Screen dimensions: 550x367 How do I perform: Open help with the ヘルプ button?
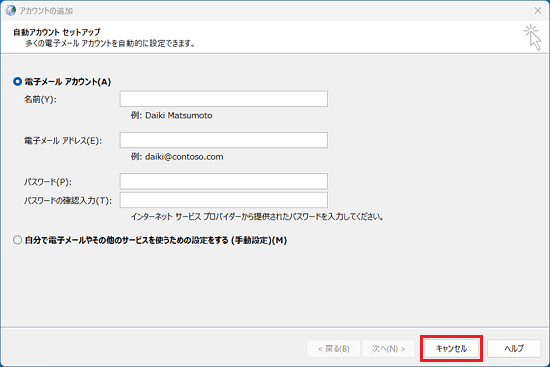point(514,348)
